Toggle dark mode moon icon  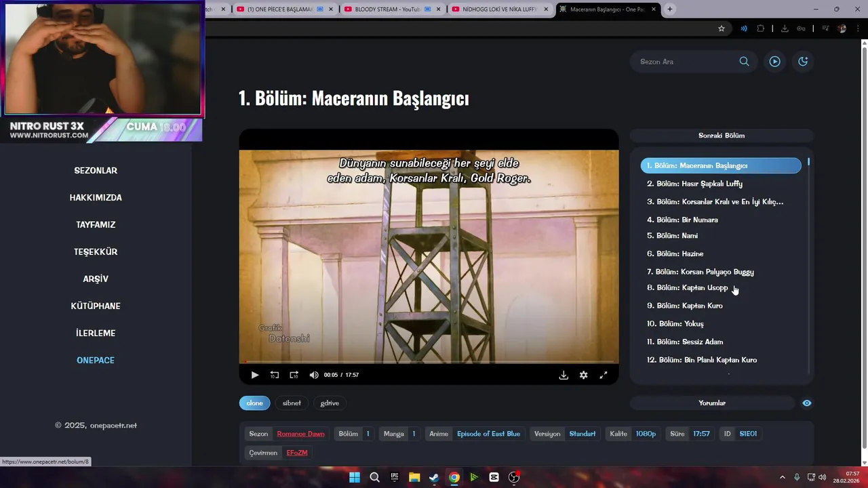click(x=803, y=62)
